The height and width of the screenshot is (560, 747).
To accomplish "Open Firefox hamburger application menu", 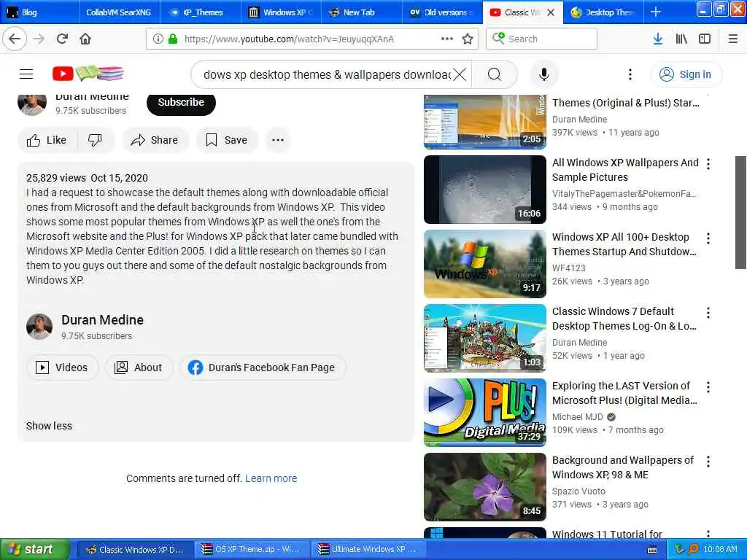I will click(732, 39).
